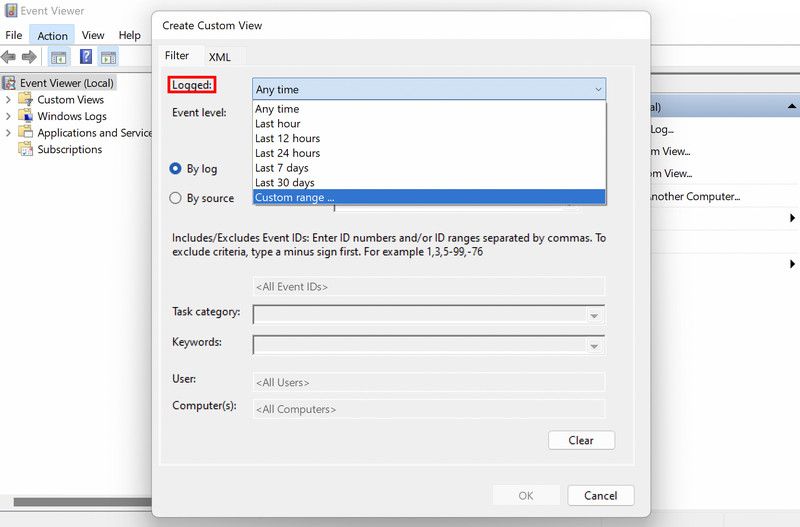Click the Show/Hide Console Tree icon

pos(58,57)
